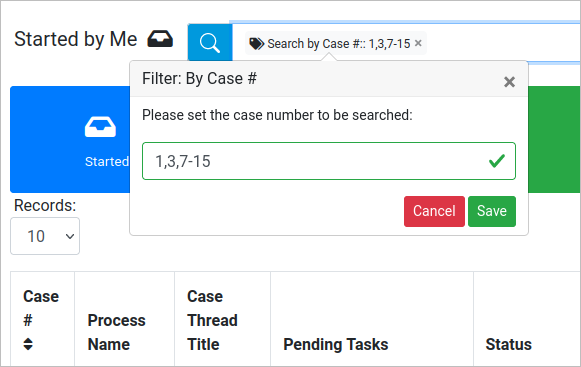The height and width of the screenshot is (367, 581).
Task: Click the Pending Tasks column header
Action: pos(336,344)
